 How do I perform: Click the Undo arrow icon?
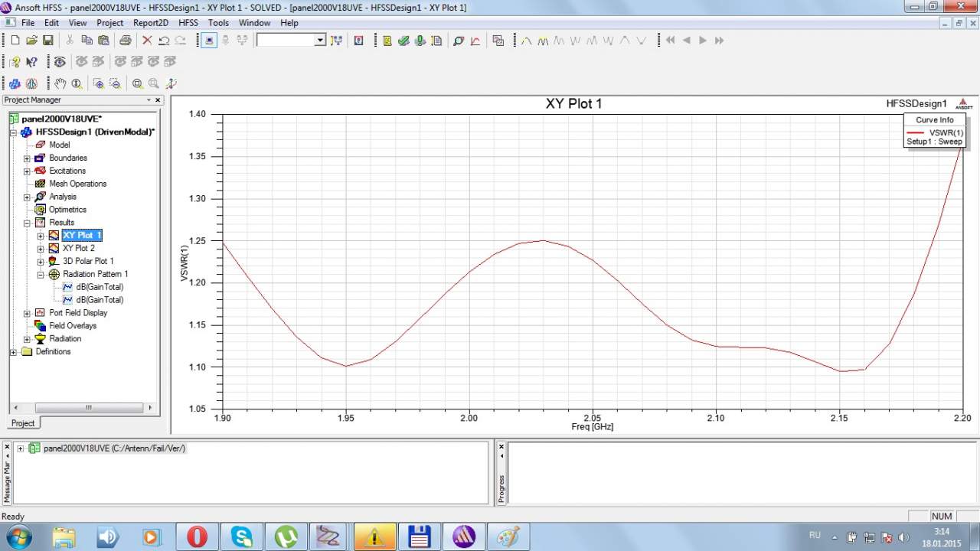(x=164, y=41)
